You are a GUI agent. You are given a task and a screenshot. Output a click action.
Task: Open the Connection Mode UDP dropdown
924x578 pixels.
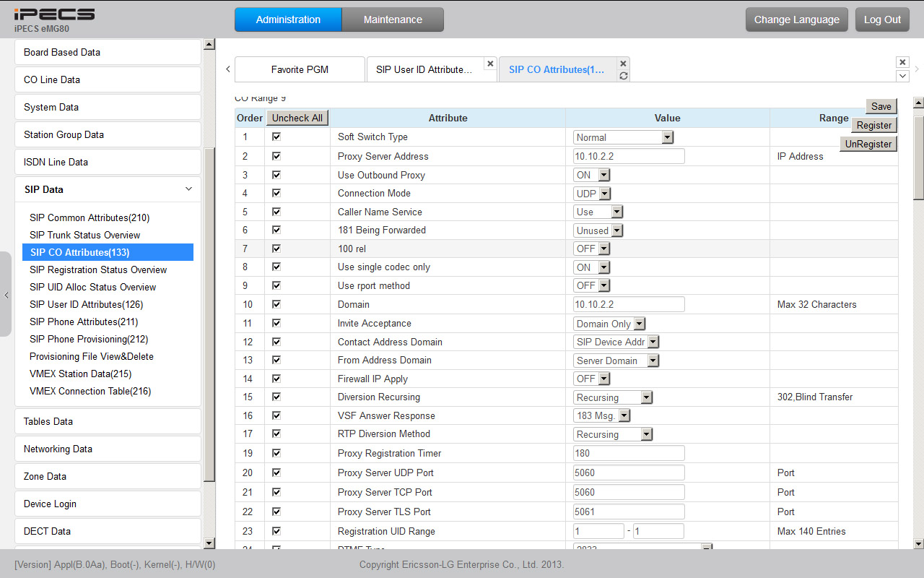point(593,194)
